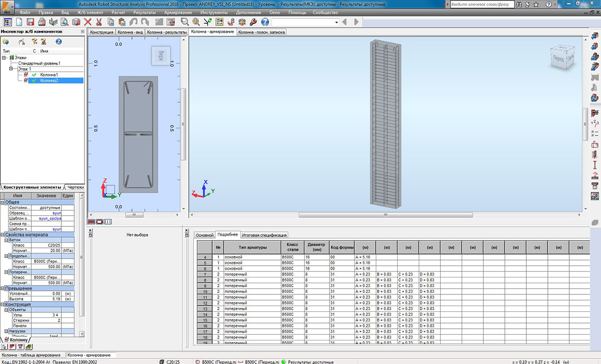601x364 pixels.
Task: Close the Инспектор ж/б компонентов panel
Action: point(82,31)
